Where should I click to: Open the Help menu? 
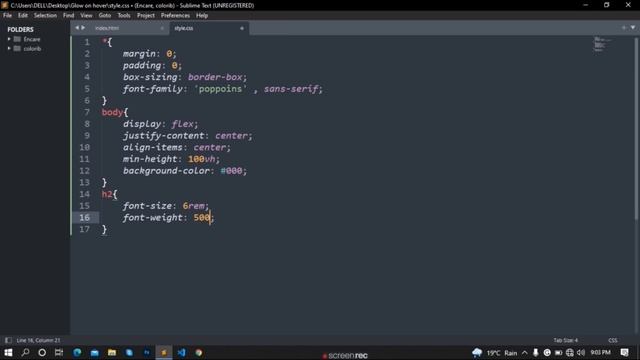202,16
